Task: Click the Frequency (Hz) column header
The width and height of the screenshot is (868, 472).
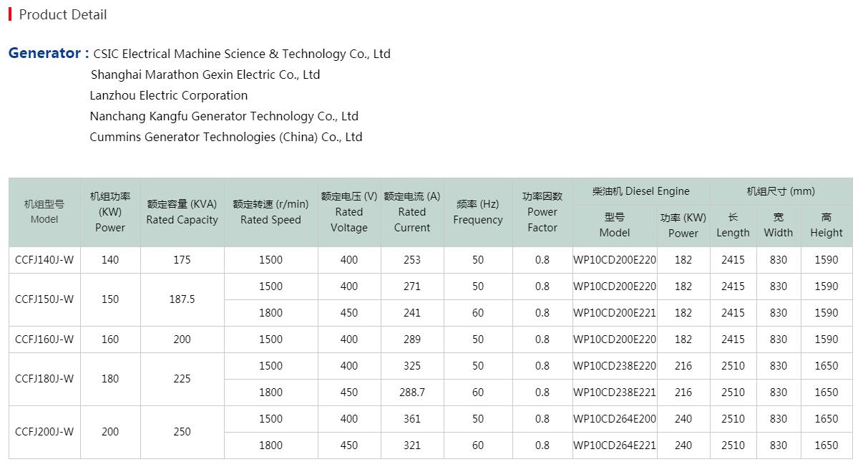Action: coord(478,212)
